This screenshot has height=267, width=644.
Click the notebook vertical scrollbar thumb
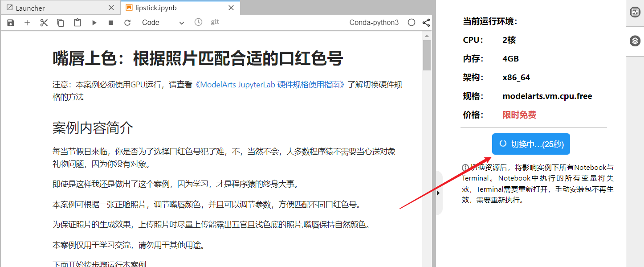[427, 55]
